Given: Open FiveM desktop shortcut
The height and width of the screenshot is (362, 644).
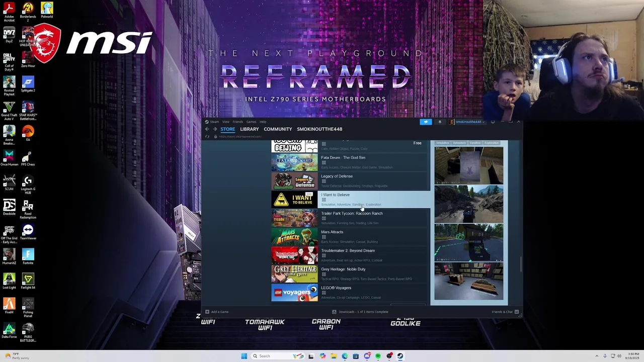Looking at the screenshot, I should (9, 306).
